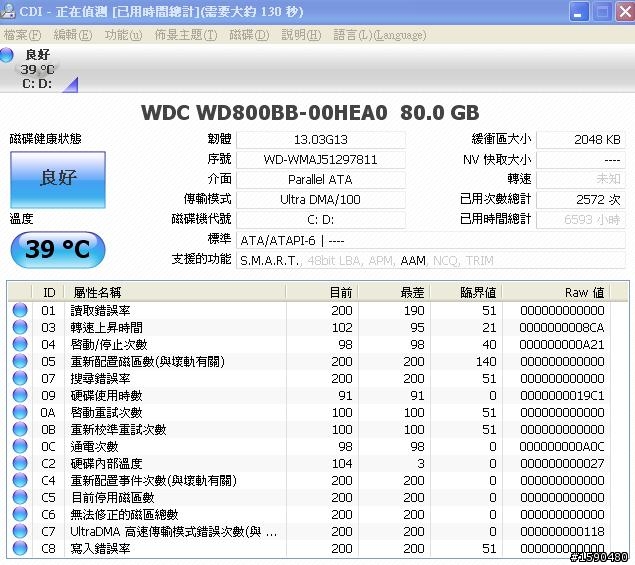Select the attribute name 轉速上昇時間
The width and height of the screenshot is (635, 565).
107,328
